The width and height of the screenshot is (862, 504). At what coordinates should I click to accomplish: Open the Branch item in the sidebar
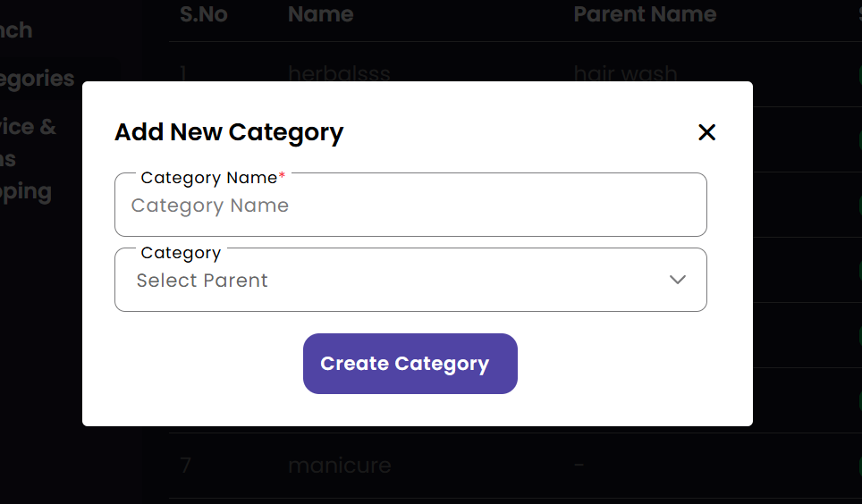tap(16, 30)
